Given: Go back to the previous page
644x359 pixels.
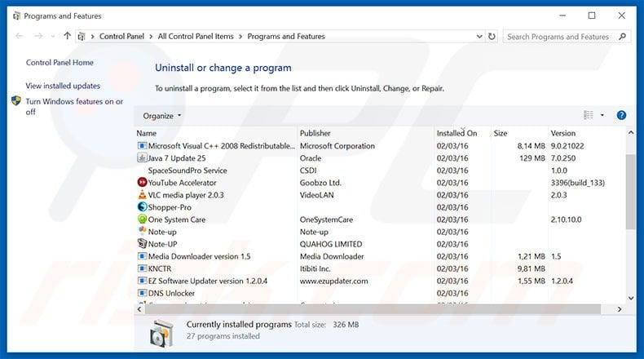Looking at the screenshot, I should pyautogui.click(x=20, y=36).
